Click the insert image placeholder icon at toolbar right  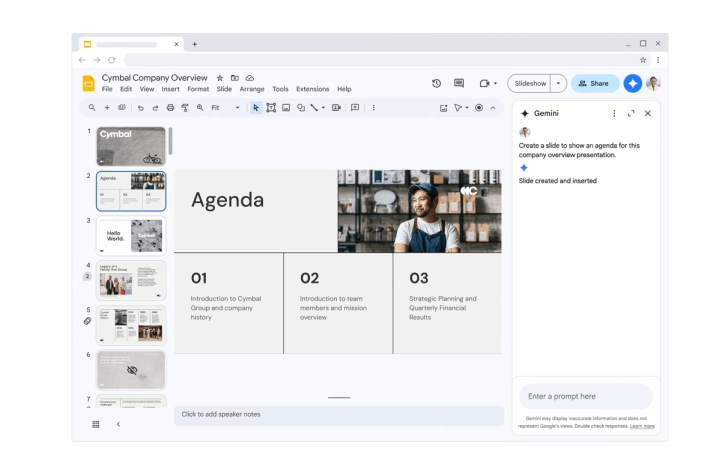444,108
